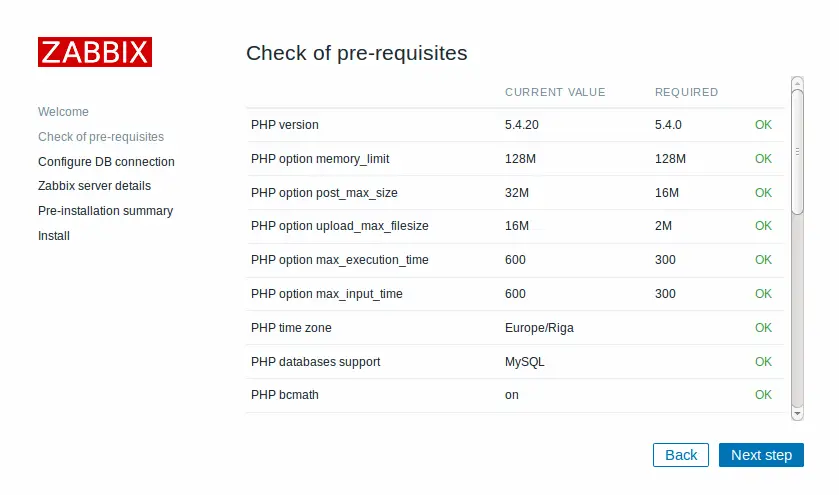Click the scrollbar track below the thumb

797,310
